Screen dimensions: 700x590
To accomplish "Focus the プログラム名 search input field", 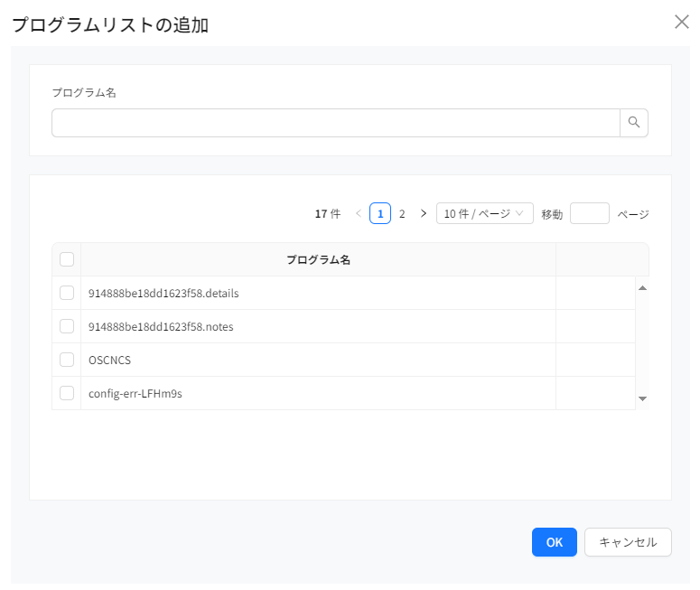I will [335, 123].
